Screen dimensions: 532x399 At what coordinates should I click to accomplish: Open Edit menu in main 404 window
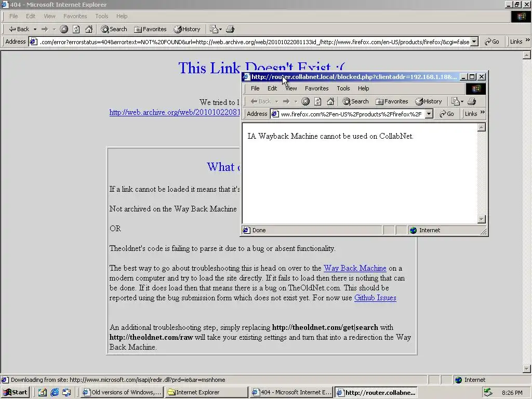[31, 16]
